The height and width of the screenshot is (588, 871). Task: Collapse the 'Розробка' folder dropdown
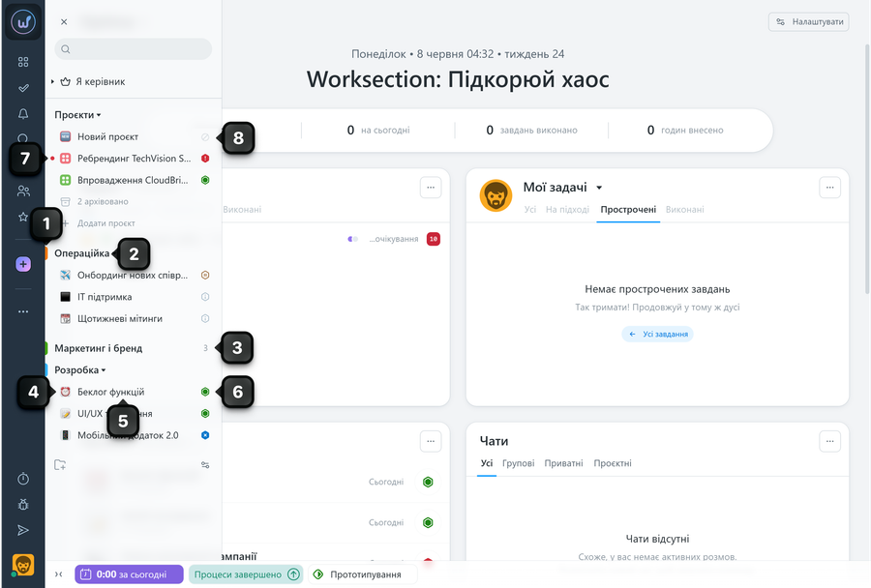80,369
